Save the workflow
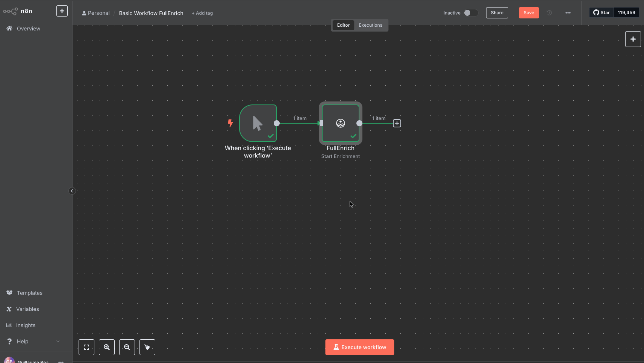The image size is (644, 363). click(529, 13)
